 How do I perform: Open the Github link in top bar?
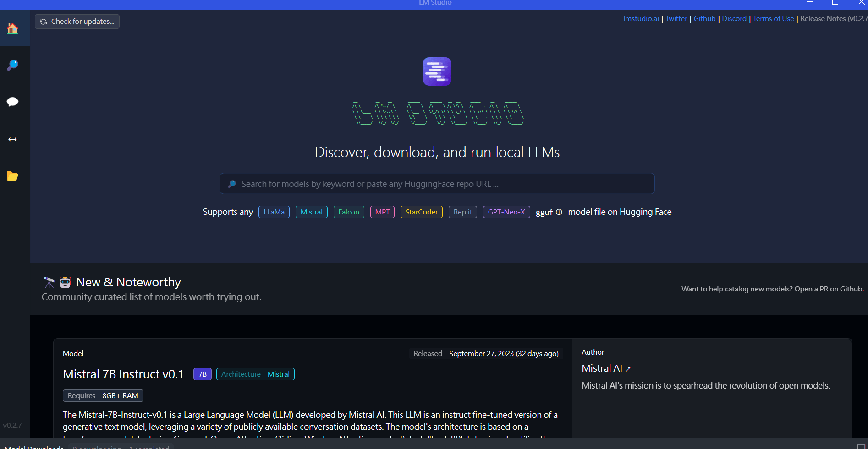click(x=704, y=19)
